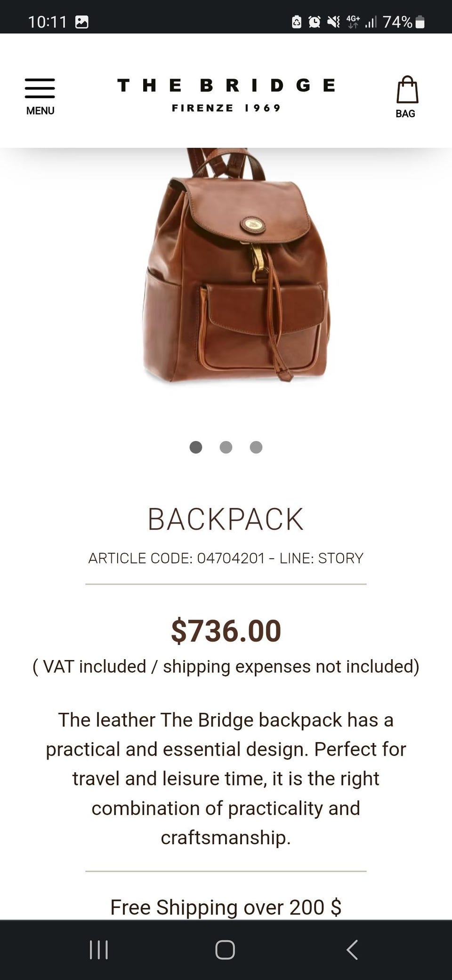Tap the Free Shipping over 200 $ text
Screen dimensions: 452x980
(x=226, y=907)
